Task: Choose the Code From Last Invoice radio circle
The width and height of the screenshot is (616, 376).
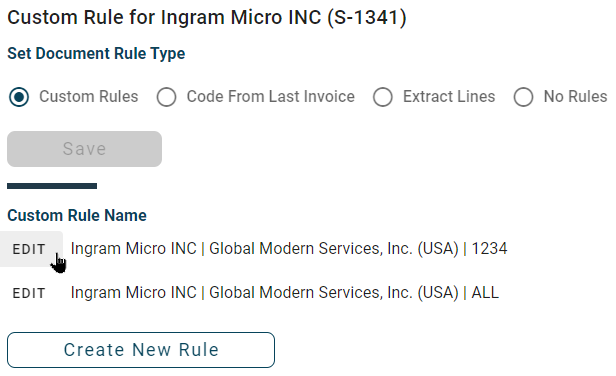Action: [x=166, y=97]
